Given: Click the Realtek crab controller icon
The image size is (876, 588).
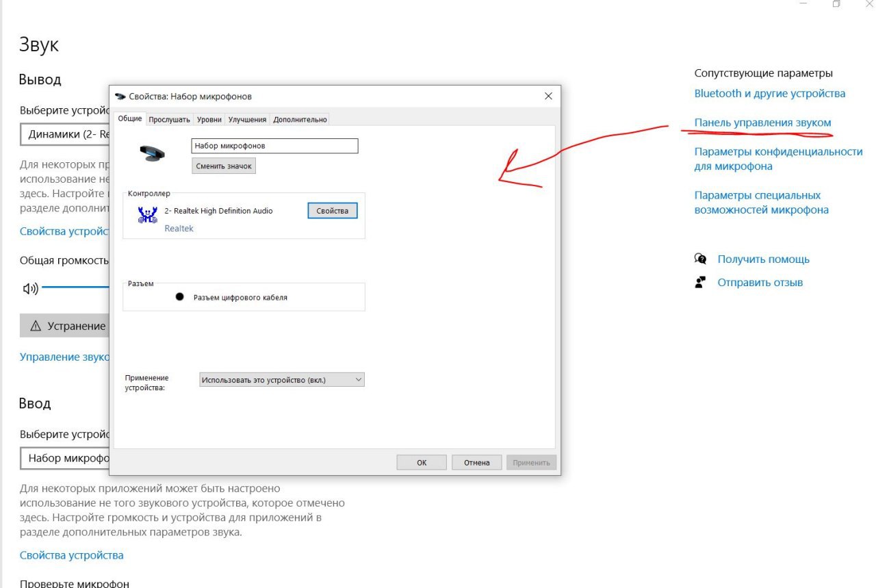Looking at the screenshot, I should 147,216.
